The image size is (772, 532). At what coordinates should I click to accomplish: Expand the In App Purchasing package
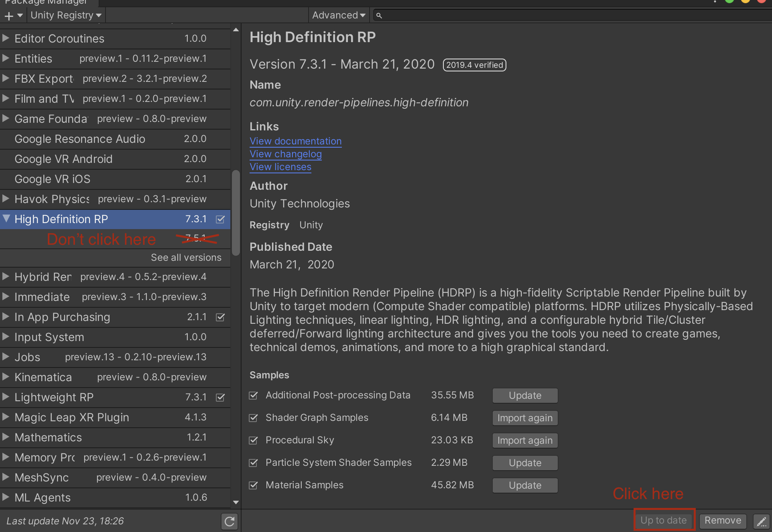[x=6, y=317]
